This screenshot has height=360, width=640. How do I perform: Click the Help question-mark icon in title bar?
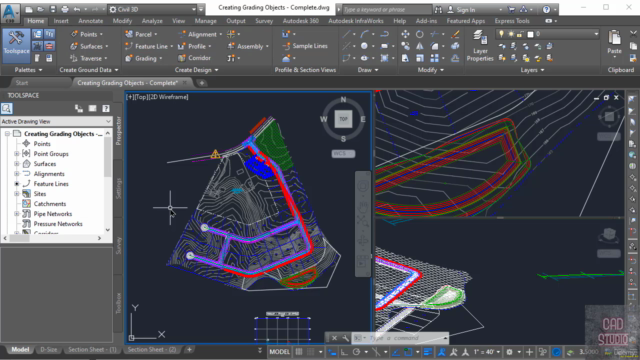tap(546, 9)
